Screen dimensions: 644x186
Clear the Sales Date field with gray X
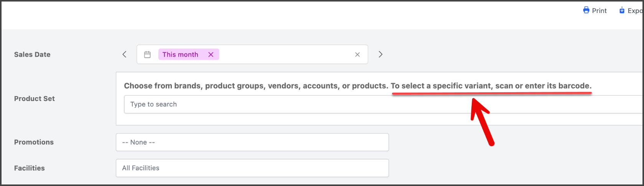coord(357,55)
